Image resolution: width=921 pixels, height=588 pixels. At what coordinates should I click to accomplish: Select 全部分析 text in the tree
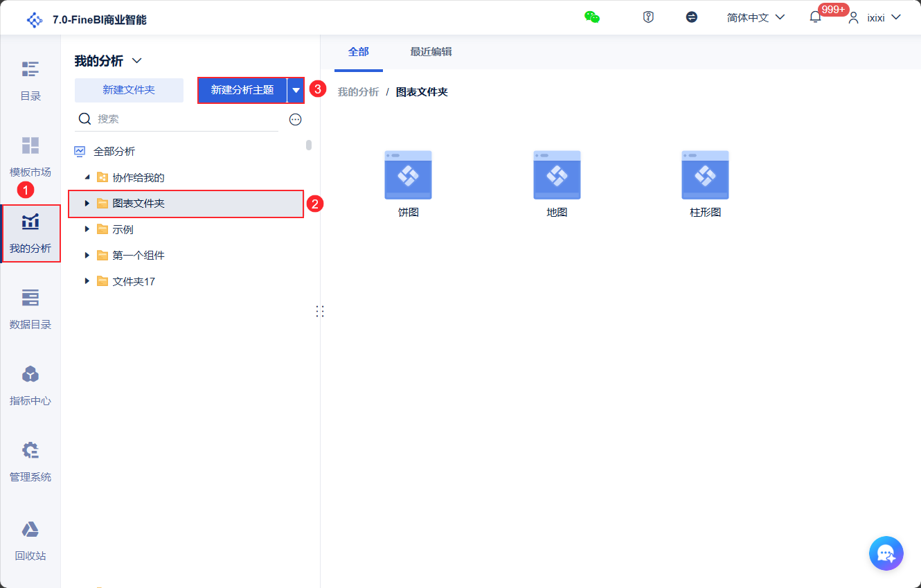tap(114, 151)
